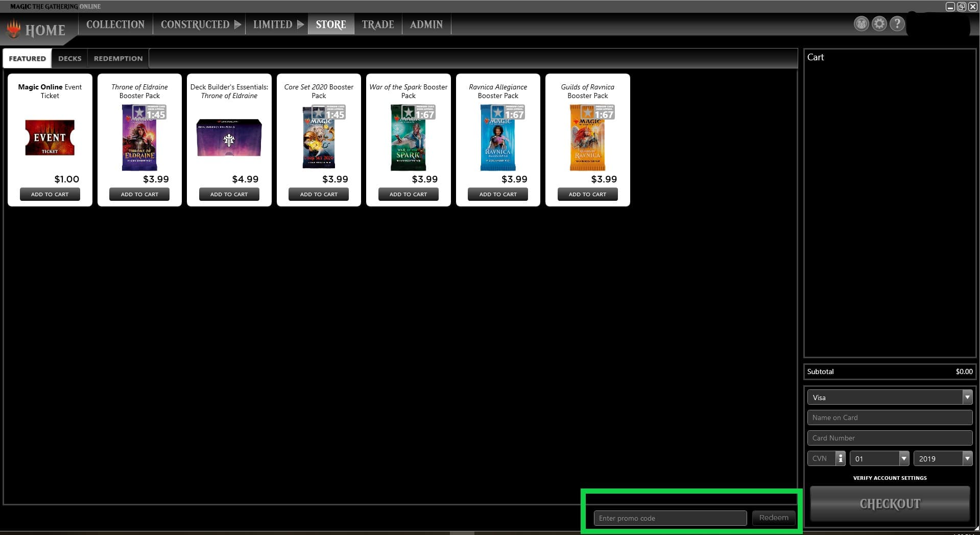Click the War of the Spark Booster Pack title
Screen dimensions: 980x535
[x=409, y=91]
